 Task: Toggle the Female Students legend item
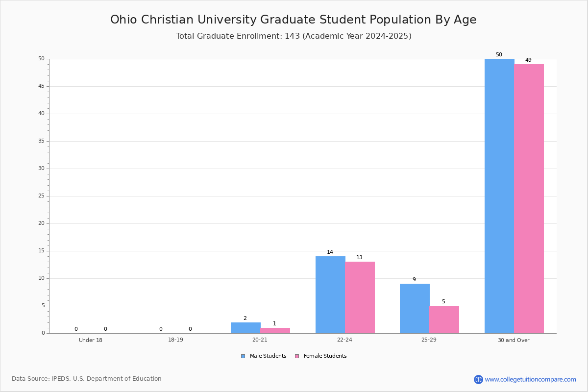[320, 356]
